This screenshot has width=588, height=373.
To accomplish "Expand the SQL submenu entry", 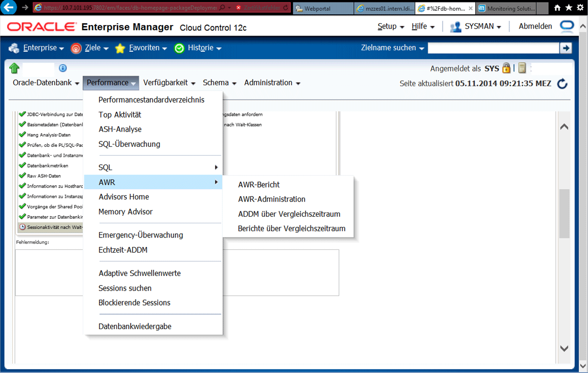I will click(x=153, y=168).
